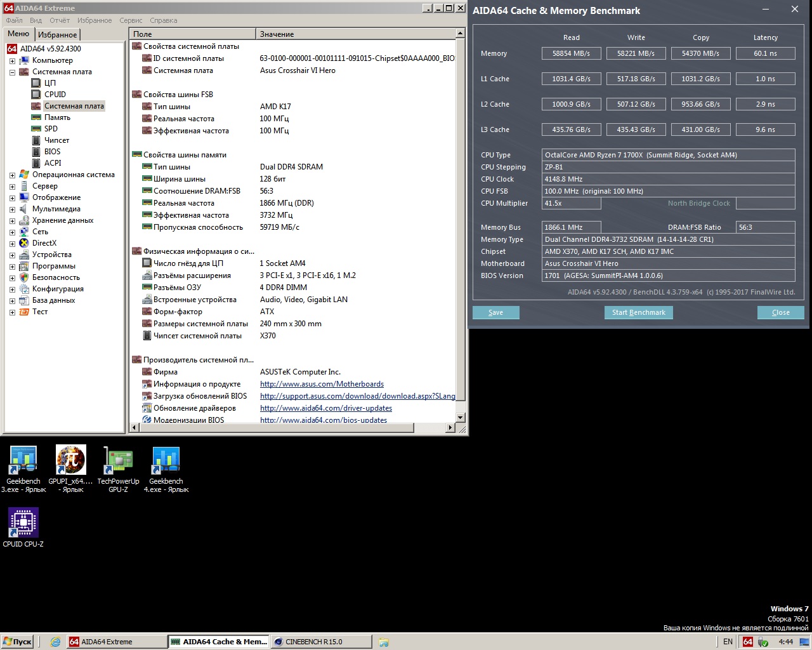Click the ЦП tree item icon
The image size is (812, 650).
[37, 83]
